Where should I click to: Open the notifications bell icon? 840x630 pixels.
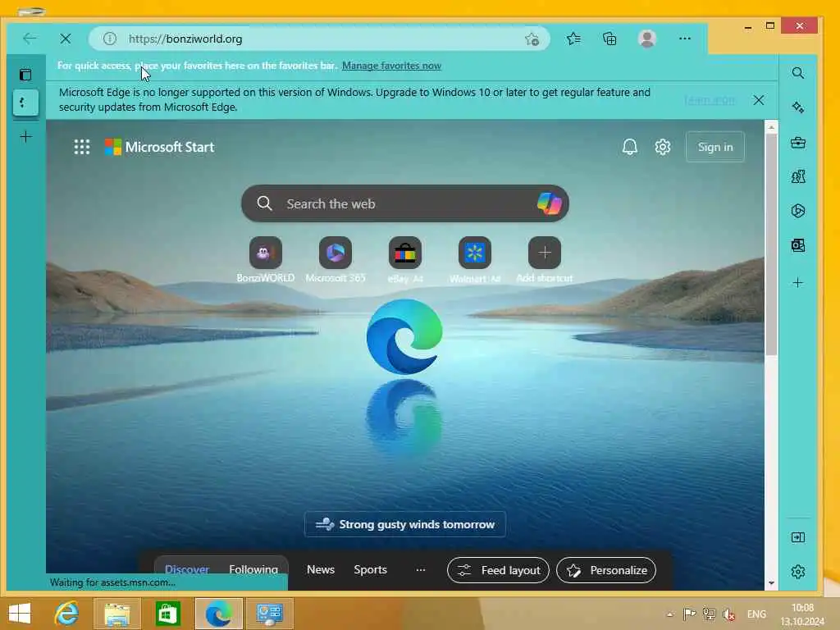pos(629,147)
